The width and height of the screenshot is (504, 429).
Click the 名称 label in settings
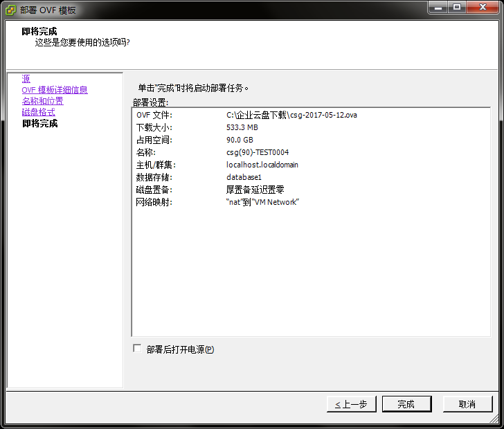click(146, 152)
